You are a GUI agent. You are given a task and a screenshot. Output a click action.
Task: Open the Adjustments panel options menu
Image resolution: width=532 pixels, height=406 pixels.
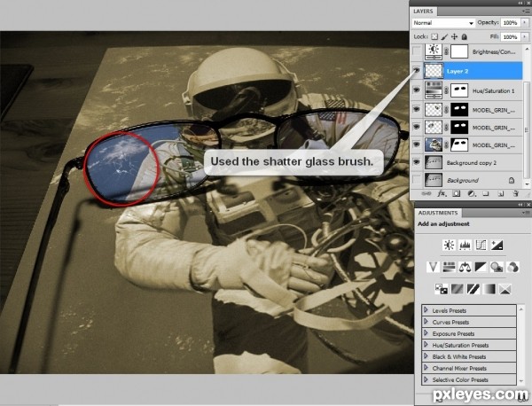coord(527,213)
